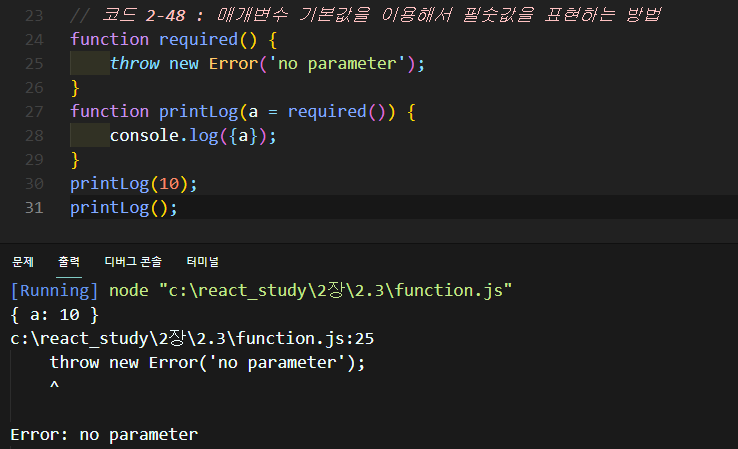
Task: Click line number 24 in the gutter
Action: (x=34, y=40)
